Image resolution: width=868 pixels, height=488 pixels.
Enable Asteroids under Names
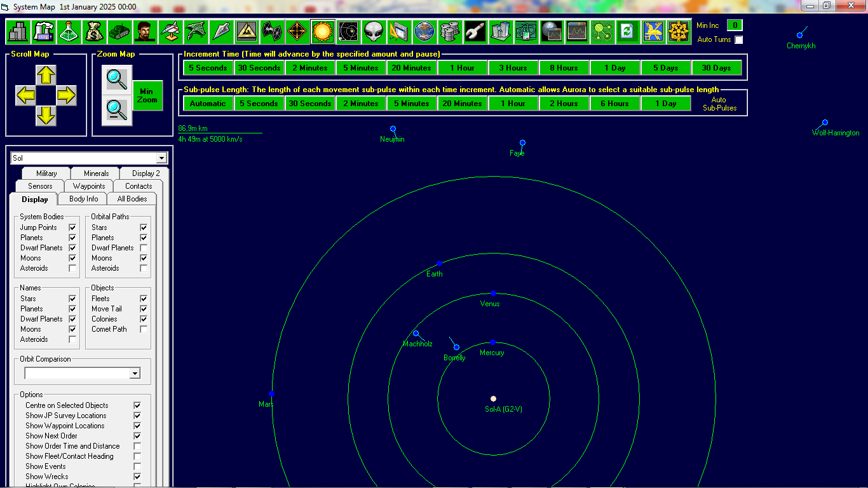pyautogui.click(x=72, y=339)
